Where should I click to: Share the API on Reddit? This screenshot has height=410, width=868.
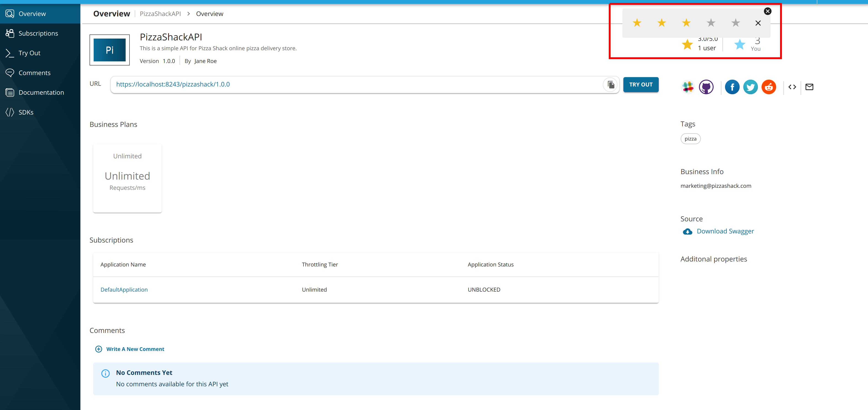(x=769, y=87)
